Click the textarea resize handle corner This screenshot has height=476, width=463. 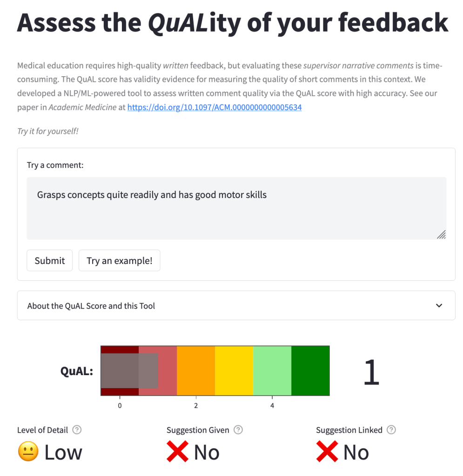tap(441, 235)
